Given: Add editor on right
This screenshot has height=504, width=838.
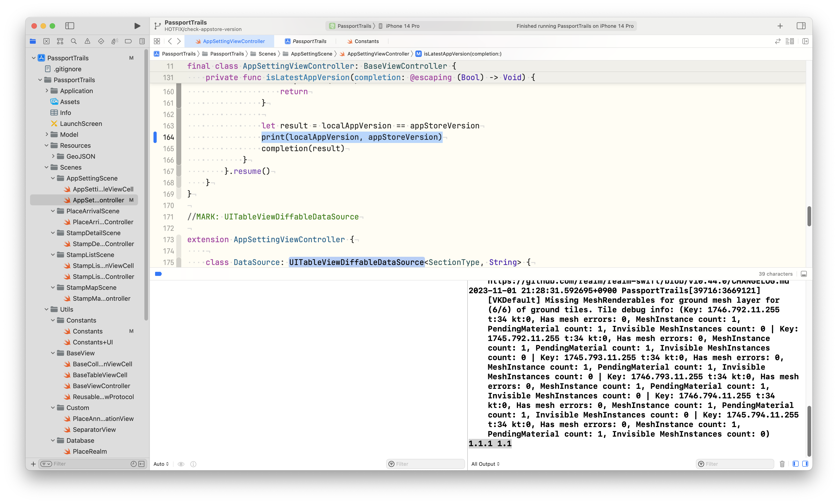Looking at the screenshot, I should [805, 41].
